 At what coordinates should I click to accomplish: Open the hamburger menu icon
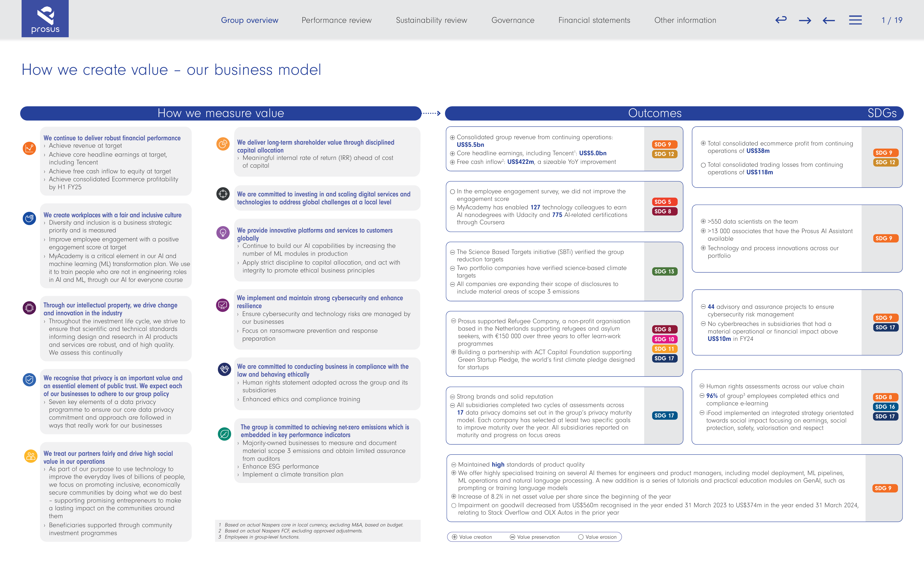855,20
